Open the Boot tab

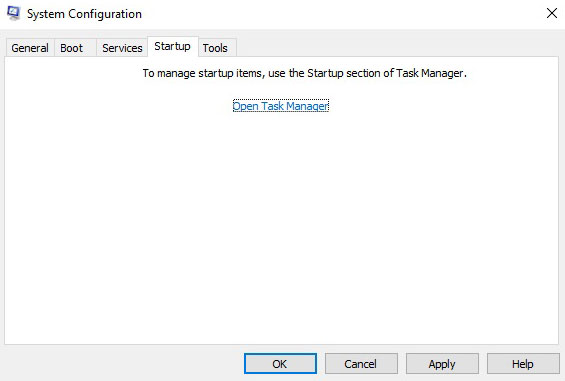(x=71, y=48)
